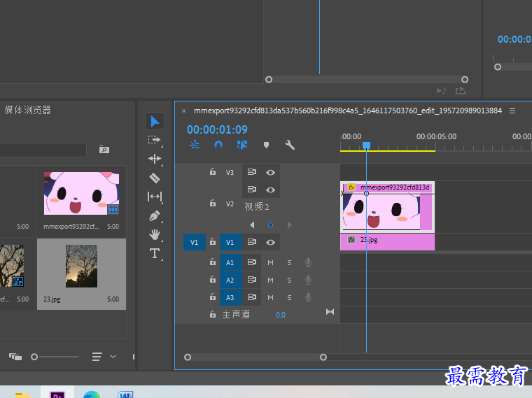Viewport: 532px width, 398px height.
Task: Select the Selection arrow tool
Action: point(155,122)
